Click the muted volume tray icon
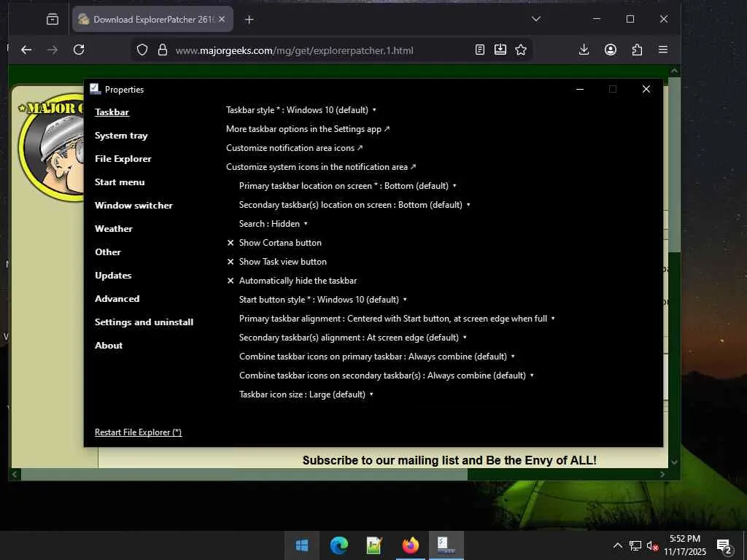Image resolution: width=747 pixels, height=560 pixels. (652, 545)
